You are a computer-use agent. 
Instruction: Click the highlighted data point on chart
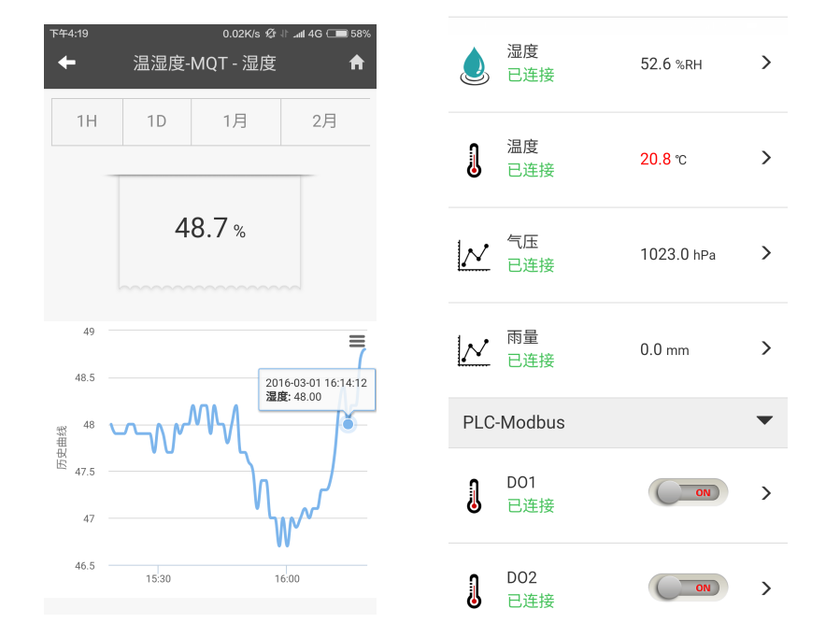tap(349, 425)
